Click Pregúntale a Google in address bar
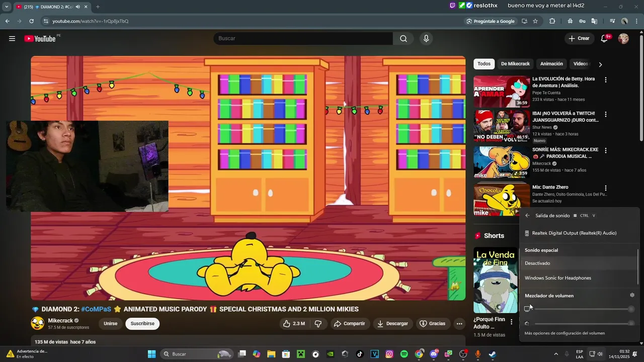Image resolution: width=644 pixels, height=362 pixels. 491,21
